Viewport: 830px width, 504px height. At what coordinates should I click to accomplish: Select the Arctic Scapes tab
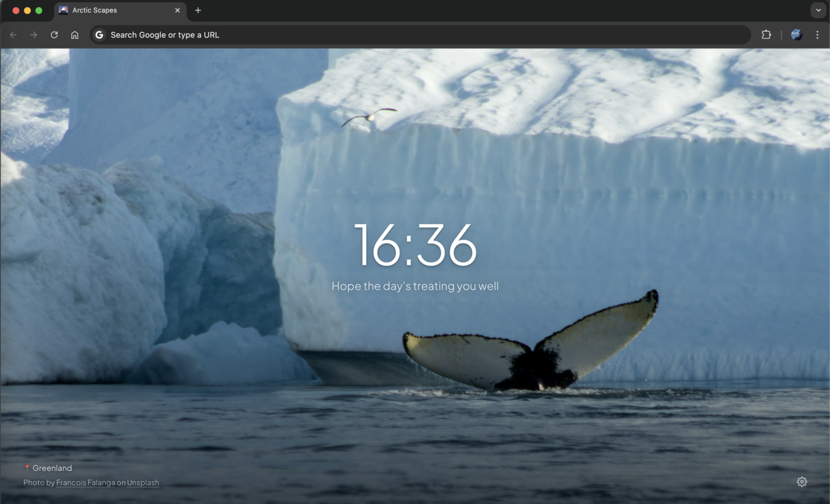pyautogui.click(x=114, y=10)
